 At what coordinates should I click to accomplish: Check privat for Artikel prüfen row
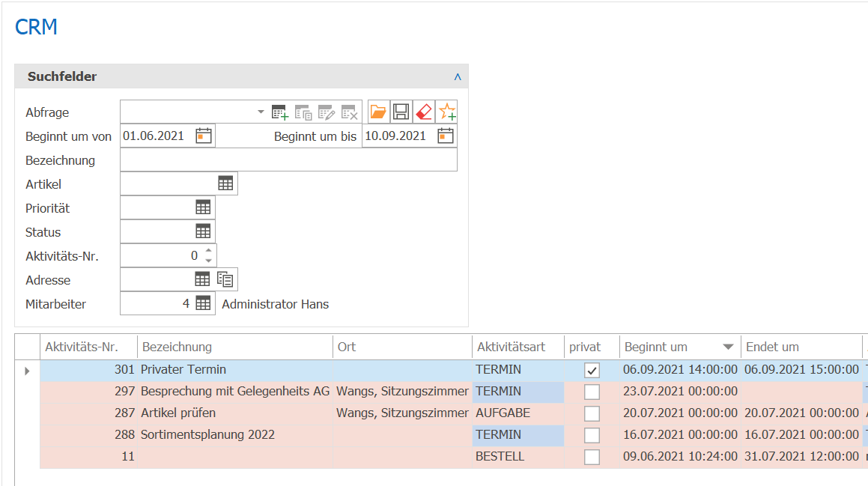(x=592, y=413)
